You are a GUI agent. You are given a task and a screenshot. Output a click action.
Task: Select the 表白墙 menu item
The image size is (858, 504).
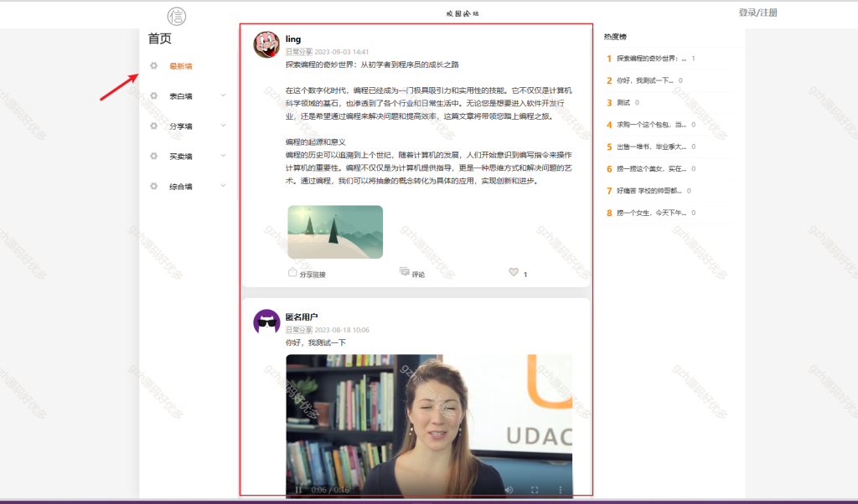tap(181, 96)
